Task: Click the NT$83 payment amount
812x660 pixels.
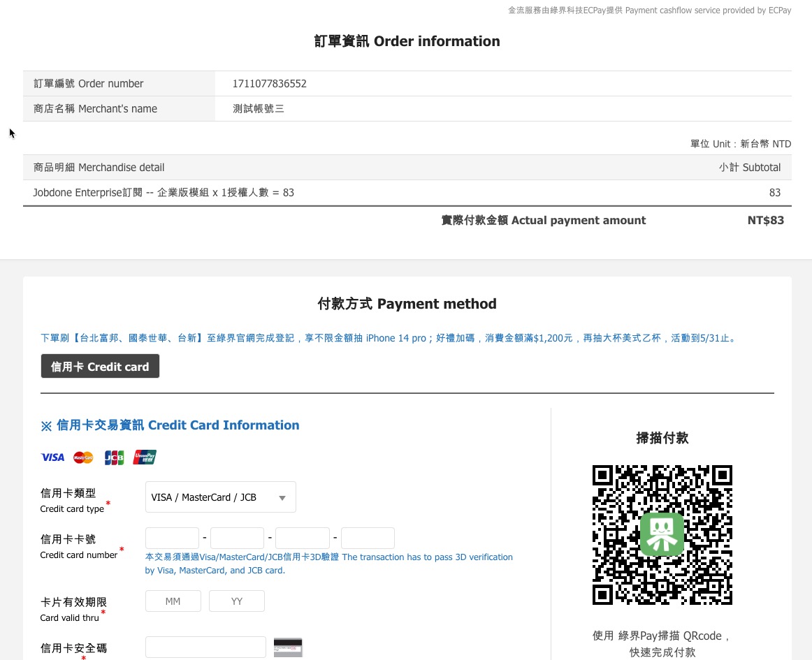Action: 765,221
